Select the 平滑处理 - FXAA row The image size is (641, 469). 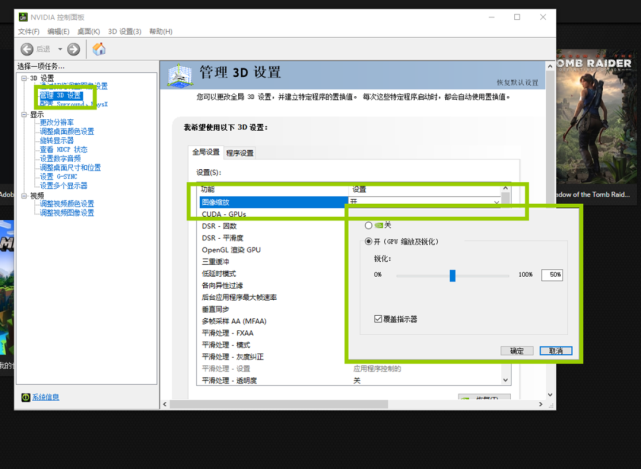274,333
